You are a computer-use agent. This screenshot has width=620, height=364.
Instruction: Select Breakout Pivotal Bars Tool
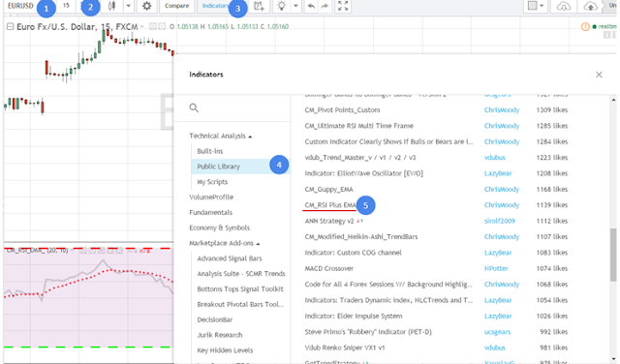[x=240, y=304]
